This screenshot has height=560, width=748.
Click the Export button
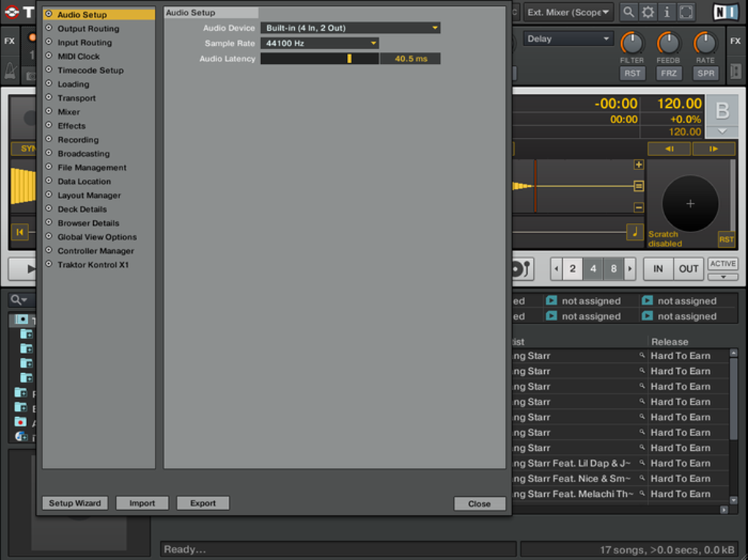click(203, 504)
